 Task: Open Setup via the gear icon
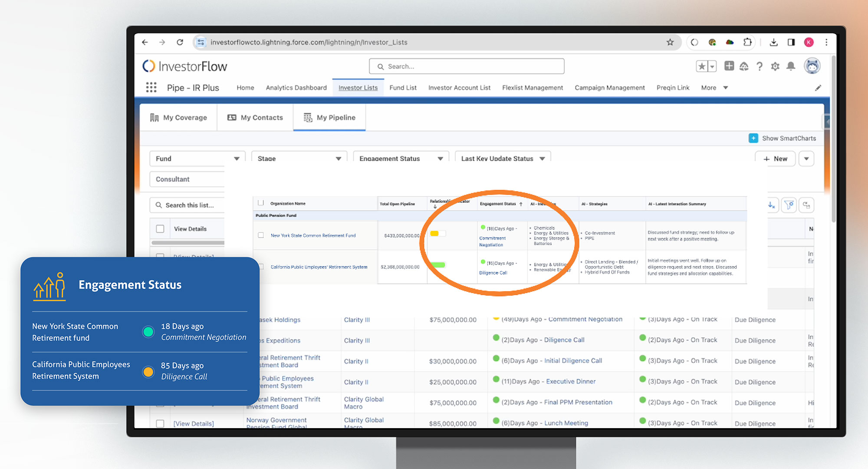tap(775, 66)
